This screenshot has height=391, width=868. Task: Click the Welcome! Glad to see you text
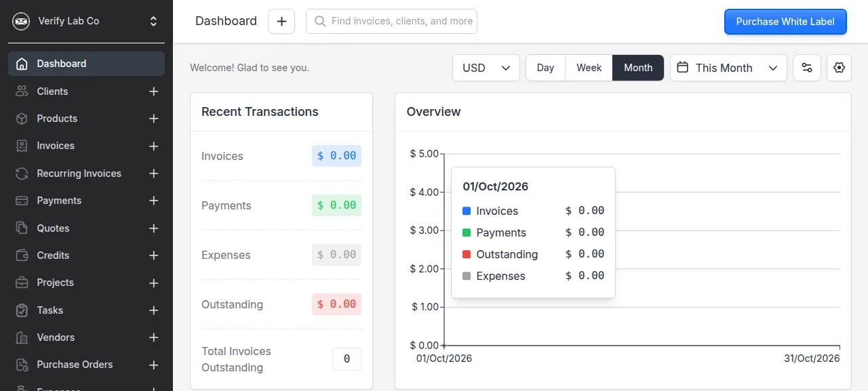(250, 68)
